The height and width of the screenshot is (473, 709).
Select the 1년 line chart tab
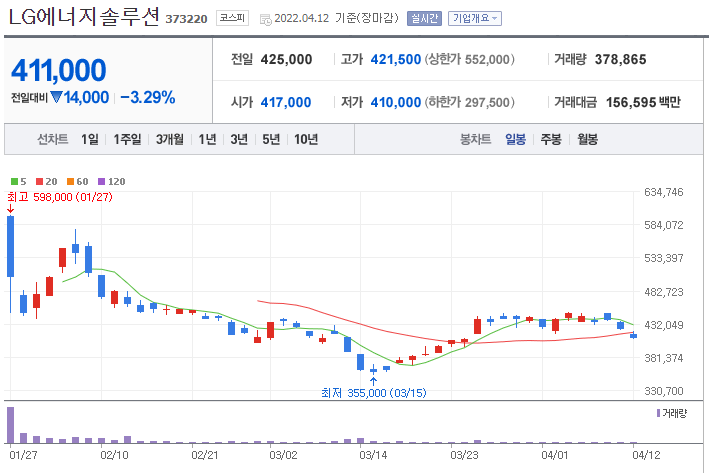[x=207, y=139]
